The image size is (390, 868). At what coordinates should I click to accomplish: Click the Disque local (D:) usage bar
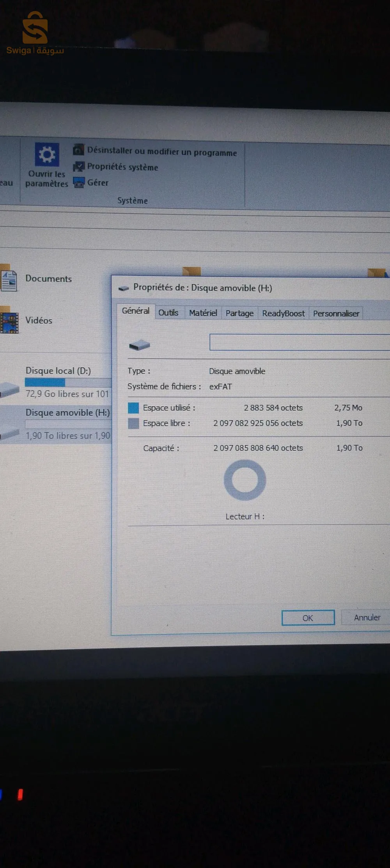tap(68, 382)
